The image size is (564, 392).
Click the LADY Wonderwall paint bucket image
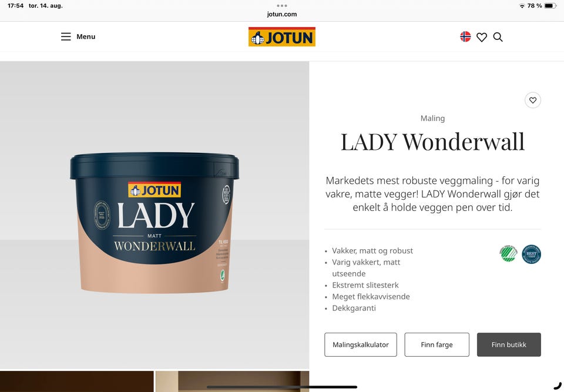click(x=155, y=222)
